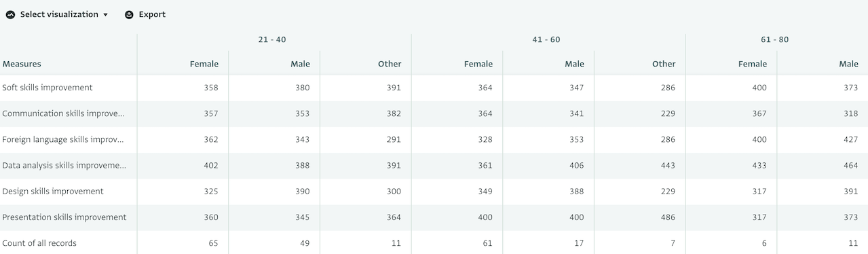Click value 427 in Foreign language row
Screen dimensions: 868x254
coord(850,139)
